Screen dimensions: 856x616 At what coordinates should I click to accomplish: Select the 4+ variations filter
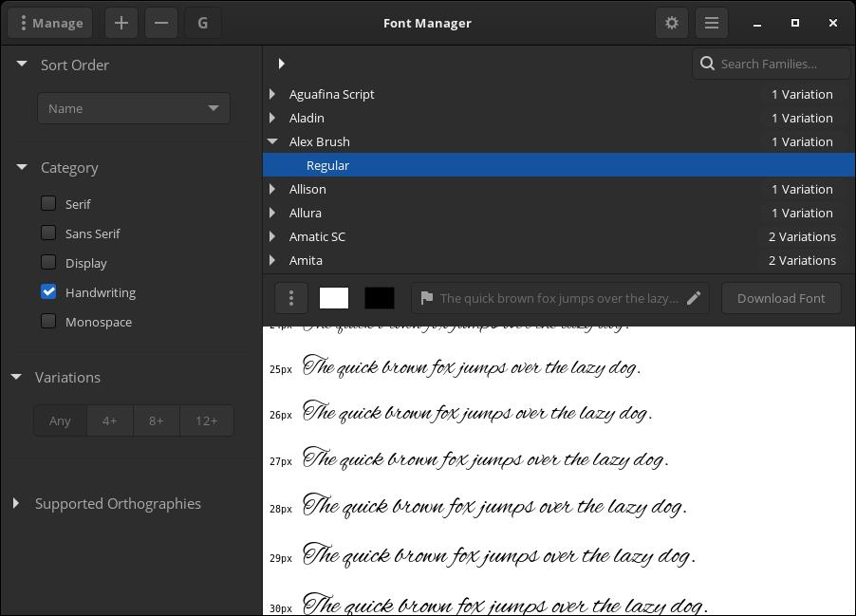[110, 420]
